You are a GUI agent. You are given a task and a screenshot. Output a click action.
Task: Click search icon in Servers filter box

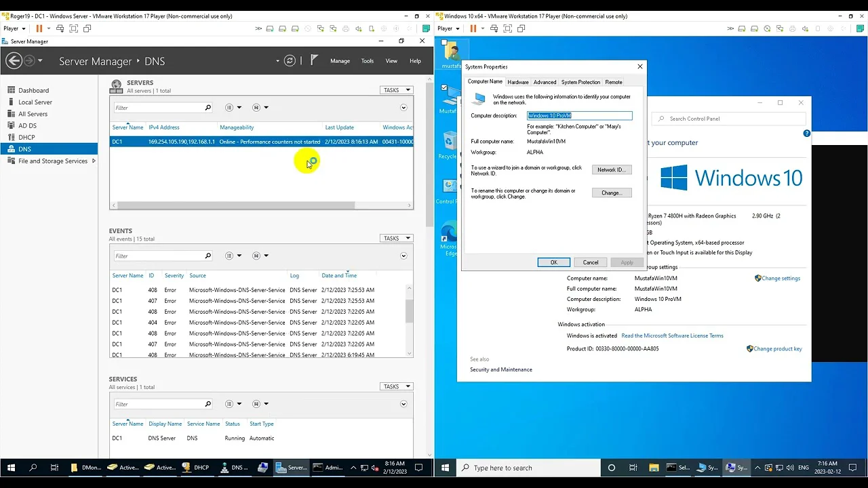coord(208,108)
